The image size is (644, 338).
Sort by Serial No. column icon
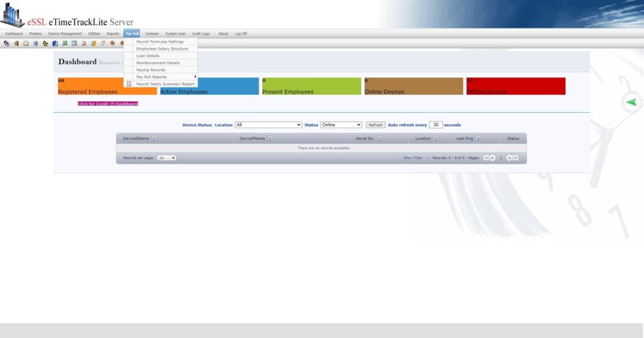coord(379,138)
